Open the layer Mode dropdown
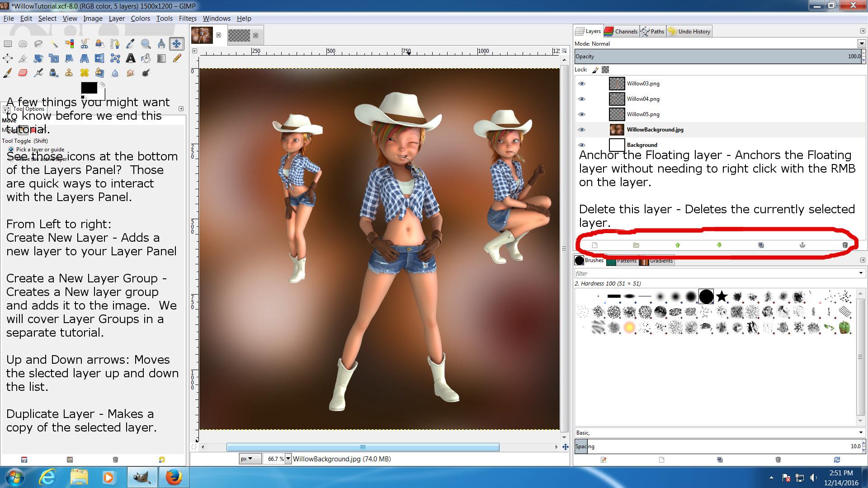Viewport: 868px width, 488px height. pyautogui.click(x=861, y=44)
